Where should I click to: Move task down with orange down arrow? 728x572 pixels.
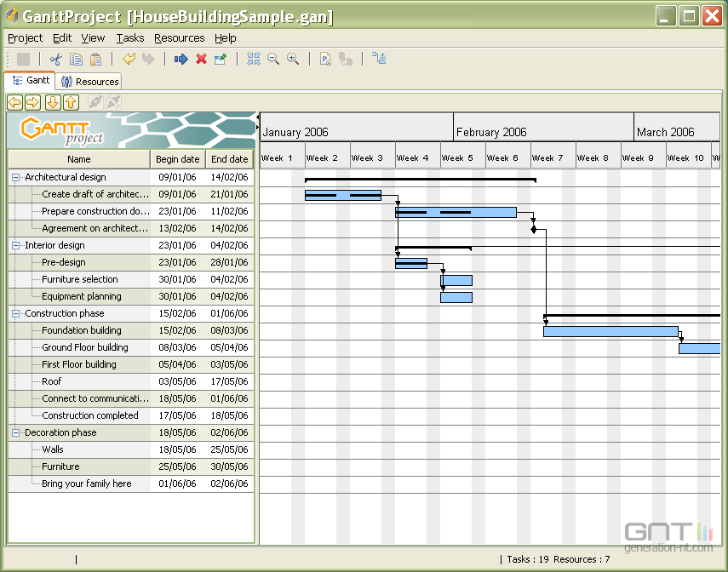tap(52, 102)
